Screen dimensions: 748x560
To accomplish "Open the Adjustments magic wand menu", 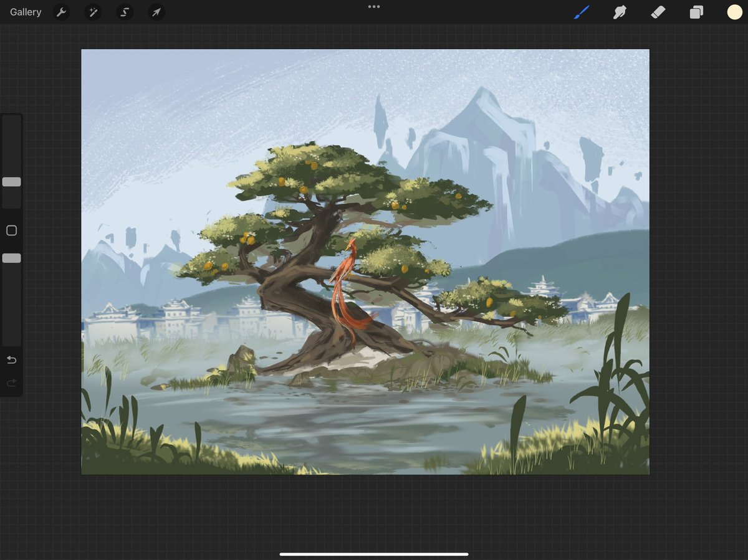I will pos(93,12).
